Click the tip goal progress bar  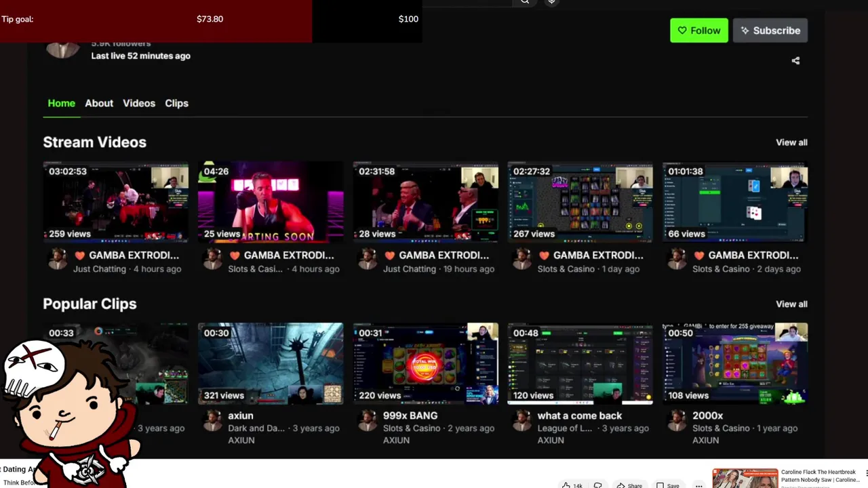(211, 20)
